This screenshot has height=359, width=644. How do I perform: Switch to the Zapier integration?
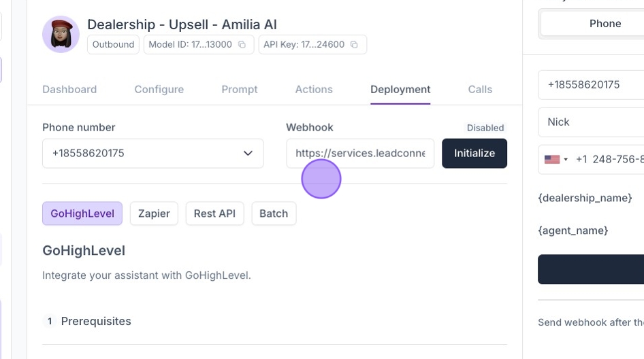tap(154, 213)
